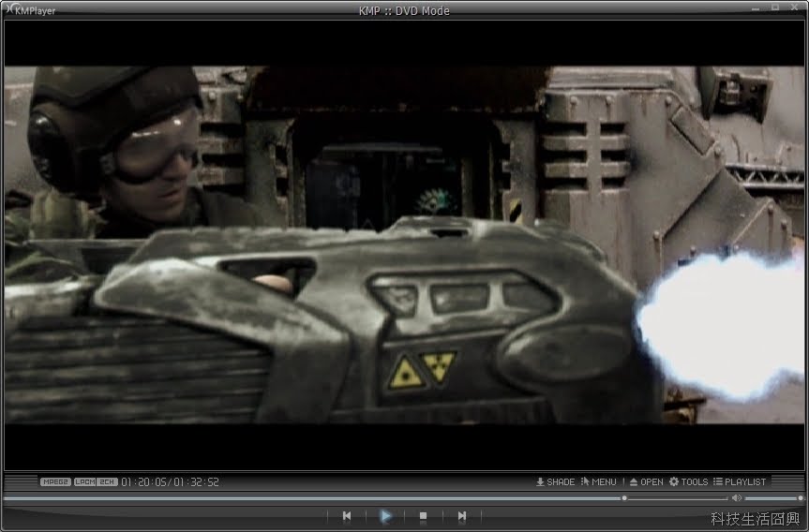809x532 pixels.
Task: Skip to next chapter button
Action: click(x=462, y=516)
